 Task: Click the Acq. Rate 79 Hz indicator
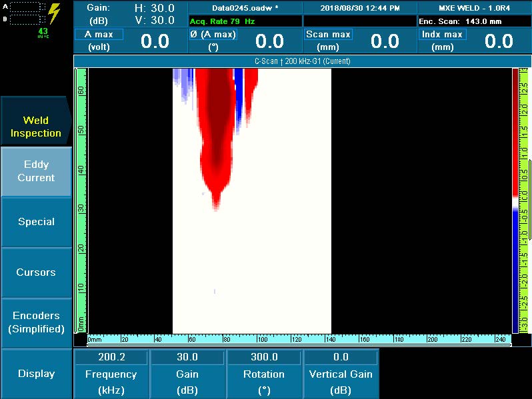222,21
